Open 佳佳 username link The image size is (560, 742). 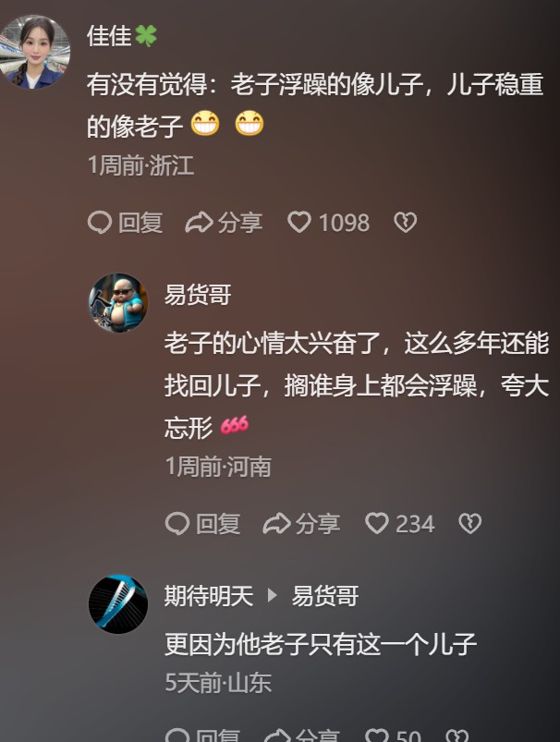pos(109,36)
